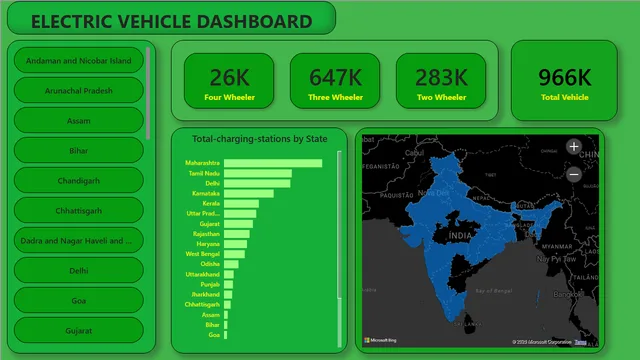The height and width of the screenshot is (360, 640).
Task: Click the Jharkhand axis label
Action: [x=205, y=294]
